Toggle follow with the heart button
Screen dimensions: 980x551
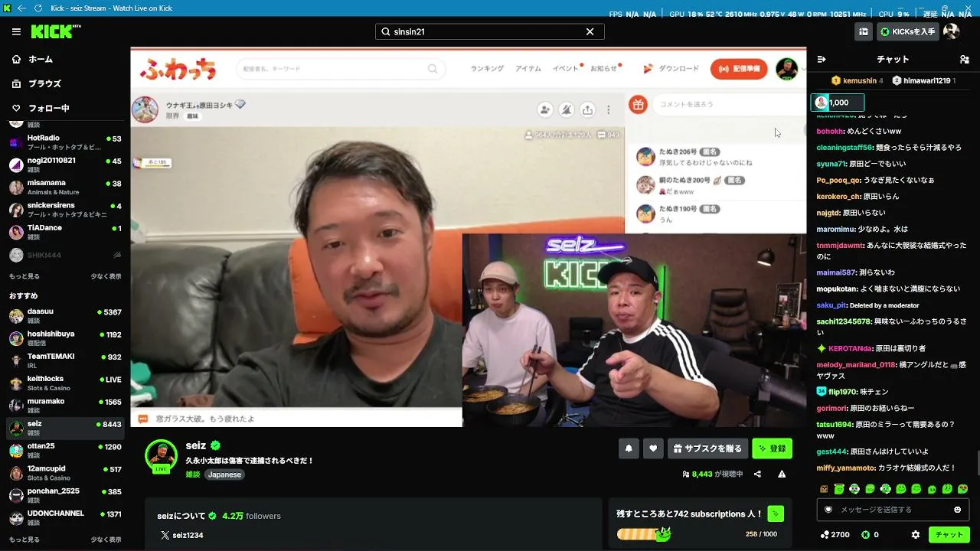click(x=653, y=448)
